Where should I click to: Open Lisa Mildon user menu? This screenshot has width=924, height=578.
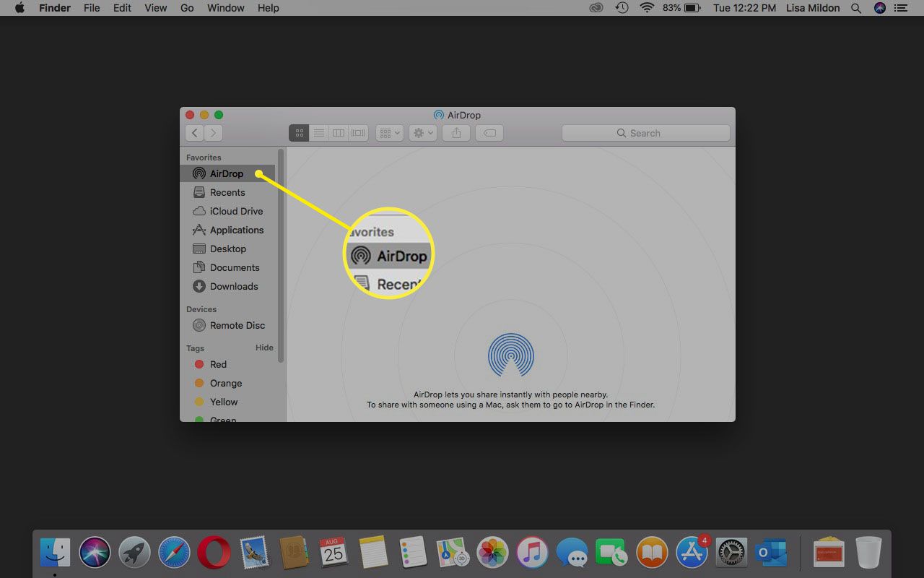coord(813,8)
